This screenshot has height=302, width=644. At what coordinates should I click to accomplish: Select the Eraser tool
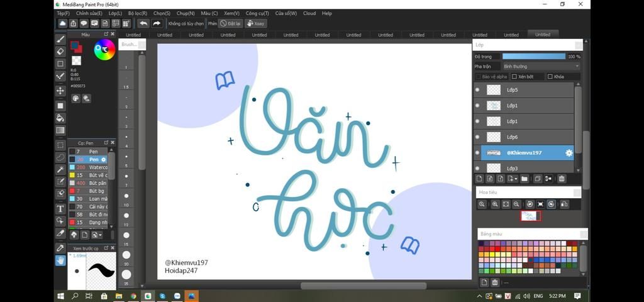coord(60,52)
